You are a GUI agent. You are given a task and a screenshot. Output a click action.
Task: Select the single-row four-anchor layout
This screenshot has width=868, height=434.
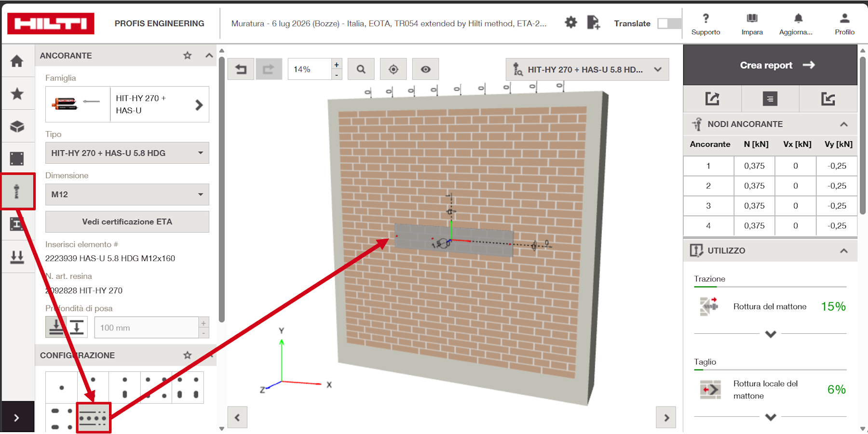[93, 418]
